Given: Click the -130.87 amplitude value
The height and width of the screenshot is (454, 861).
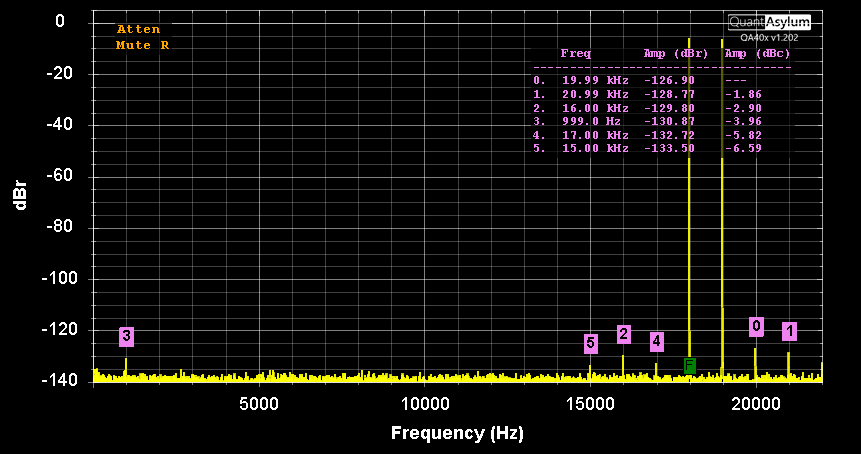Looking at the screenshot, I should tap(669, 121).
